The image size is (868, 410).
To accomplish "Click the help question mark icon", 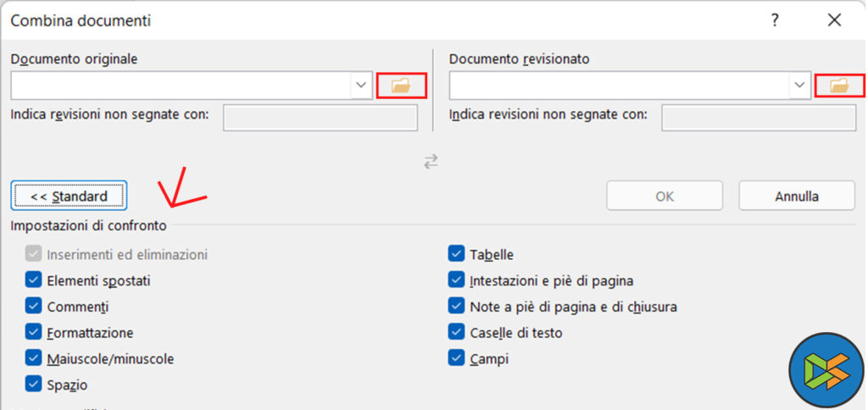I will point(775,20).
